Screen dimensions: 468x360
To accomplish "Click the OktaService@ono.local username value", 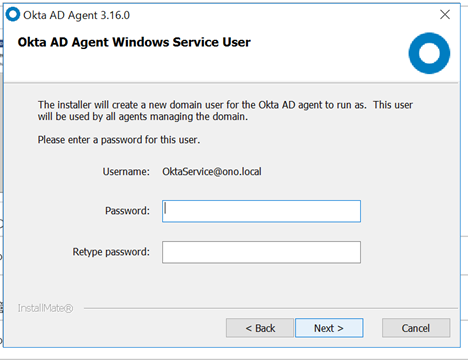I will coord(212,172).
